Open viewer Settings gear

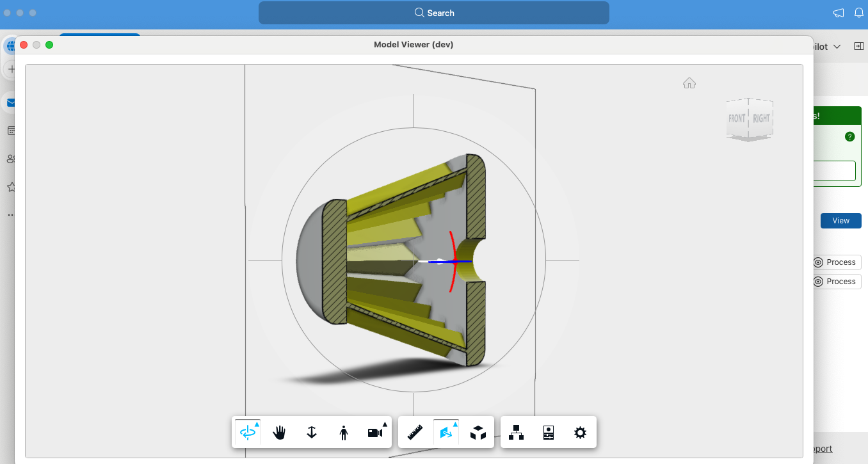coord(580,433)
